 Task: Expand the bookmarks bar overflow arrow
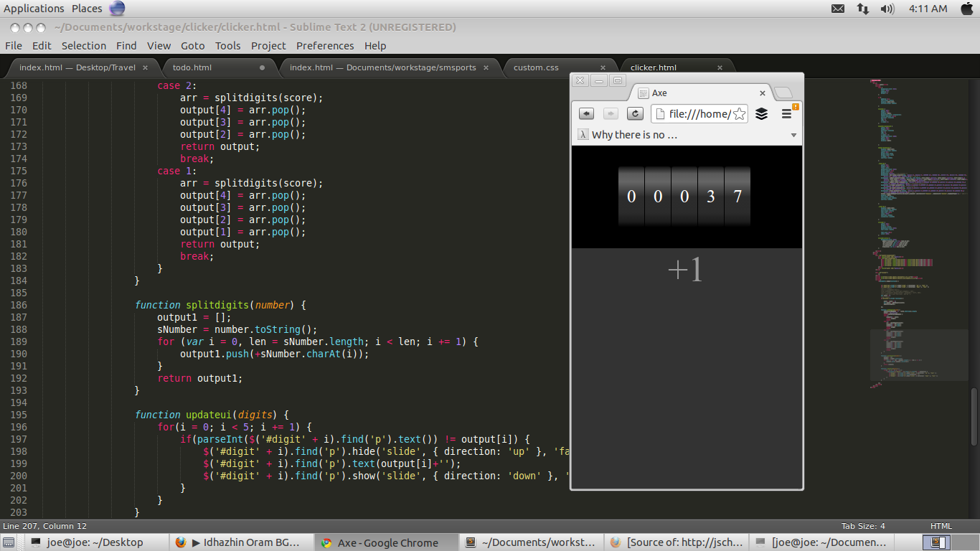(793, 135)
